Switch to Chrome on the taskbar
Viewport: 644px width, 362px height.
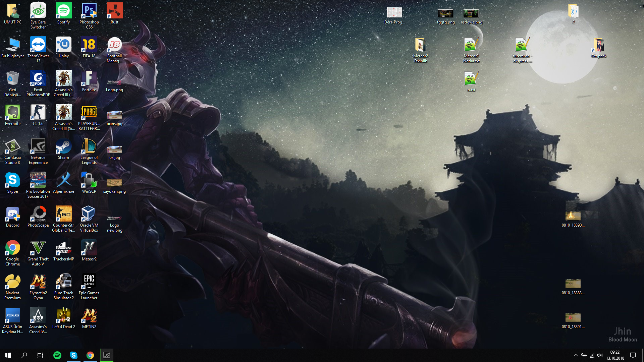pyautogui.click(x=90, y=355)
